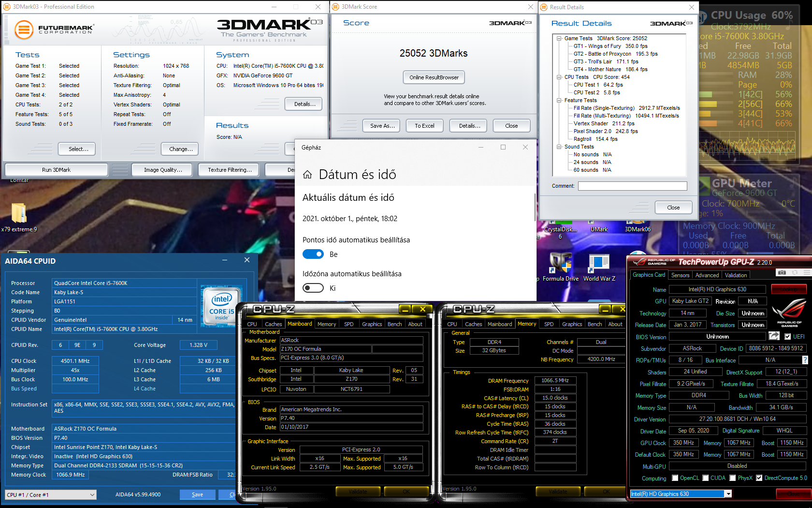Image resolution: width=812 pixels, height=508 pixels.
Task: Click the home icon in Gépház window
Action: pyautogui.click(x=307, y=175)
